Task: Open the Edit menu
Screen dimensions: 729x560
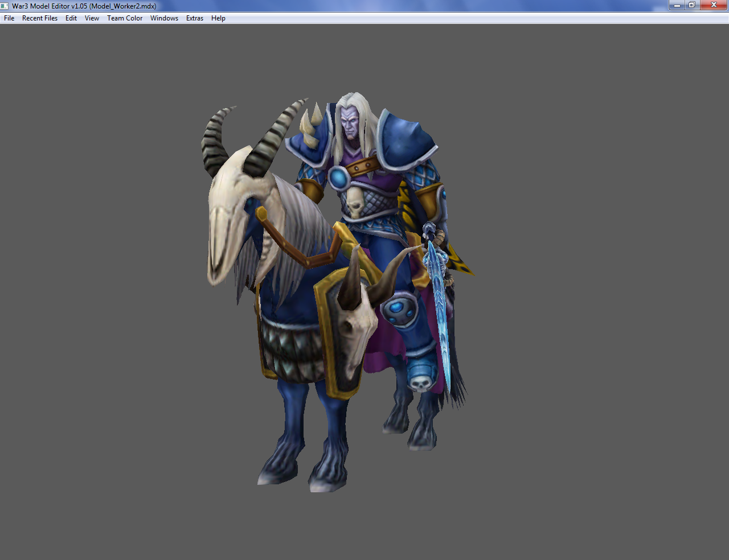Action: coord(71,18)
